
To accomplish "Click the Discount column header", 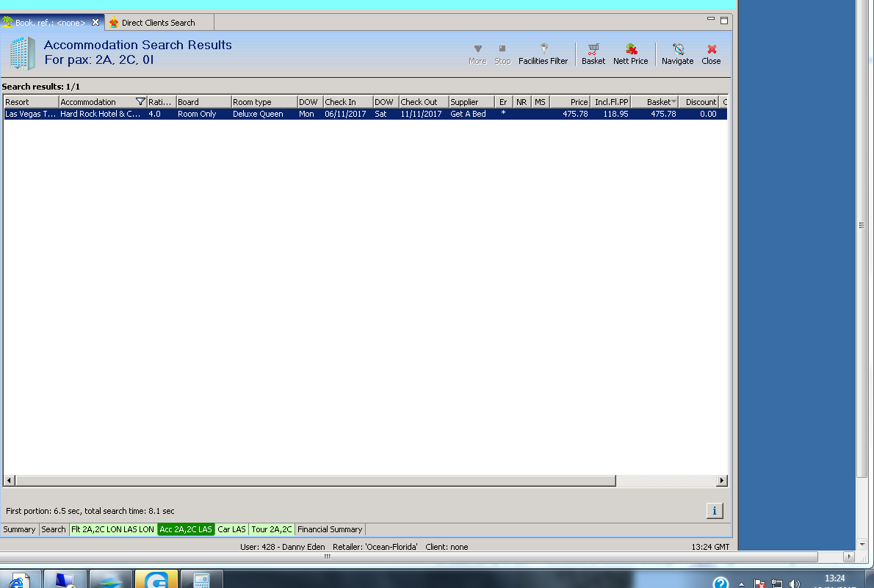I will [699, 102].
